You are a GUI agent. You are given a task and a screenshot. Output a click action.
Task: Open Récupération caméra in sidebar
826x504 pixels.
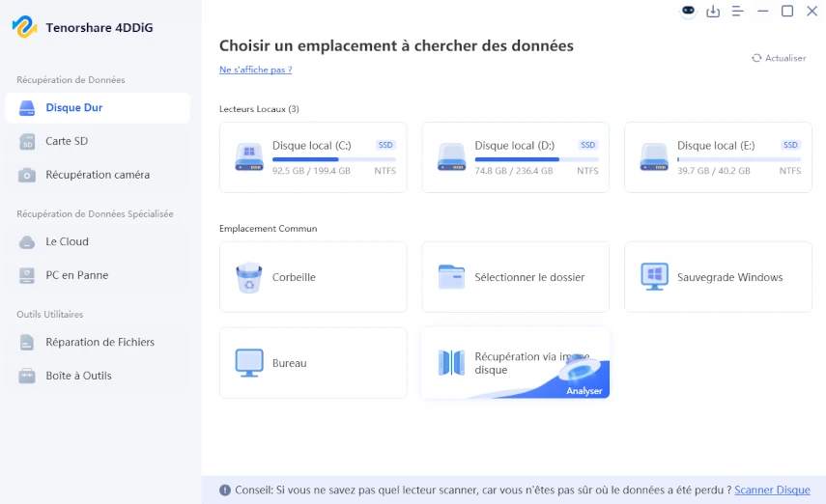[98, 175]
